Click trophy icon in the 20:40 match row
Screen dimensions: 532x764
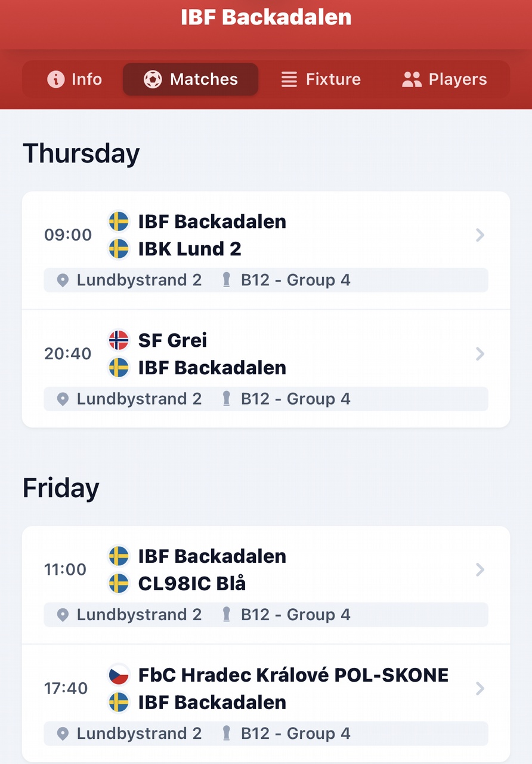pos(226,399)
